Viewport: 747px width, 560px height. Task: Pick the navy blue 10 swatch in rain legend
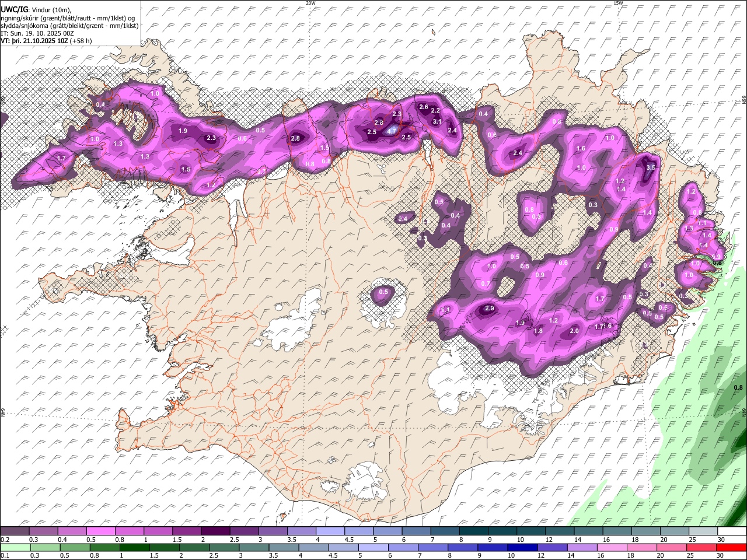coord(522,547)
